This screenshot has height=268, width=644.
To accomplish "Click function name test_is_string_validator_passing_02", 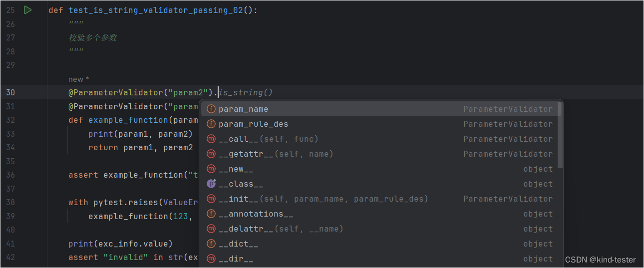I will point(156,10).
